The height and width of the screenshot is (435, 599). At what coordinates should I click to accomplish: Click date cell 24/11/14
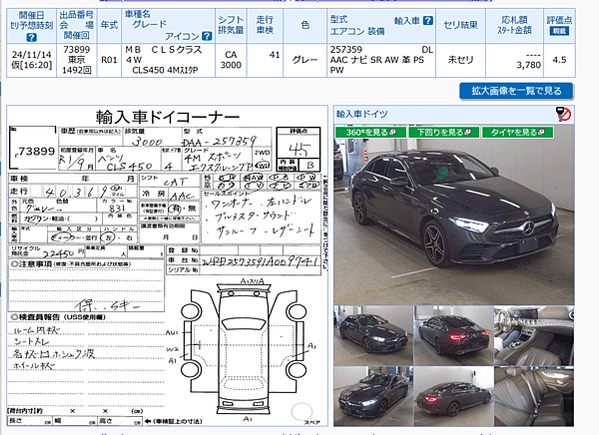31,55
